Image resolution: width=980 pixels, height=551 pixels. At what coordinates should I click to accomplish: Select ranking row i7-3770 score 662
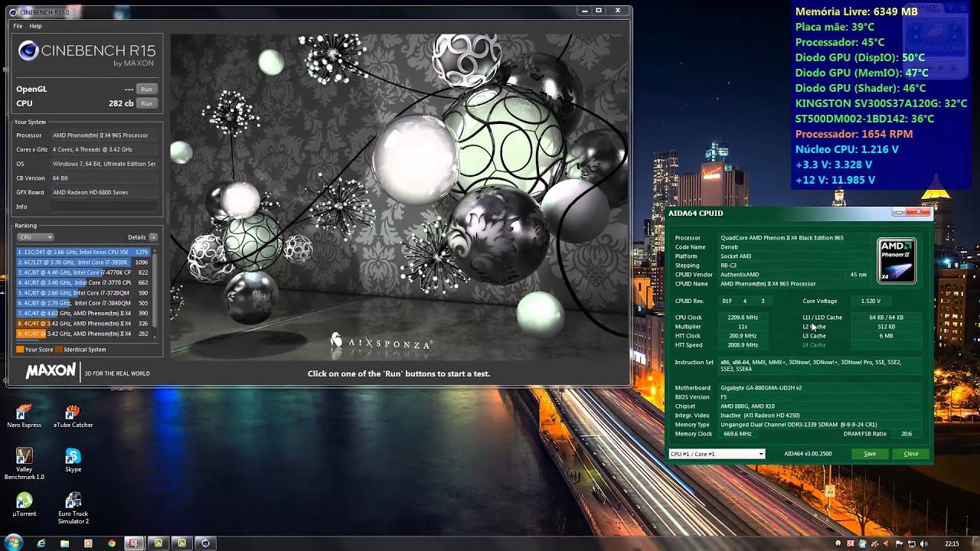pyautogui.click(x=83, y=282)
